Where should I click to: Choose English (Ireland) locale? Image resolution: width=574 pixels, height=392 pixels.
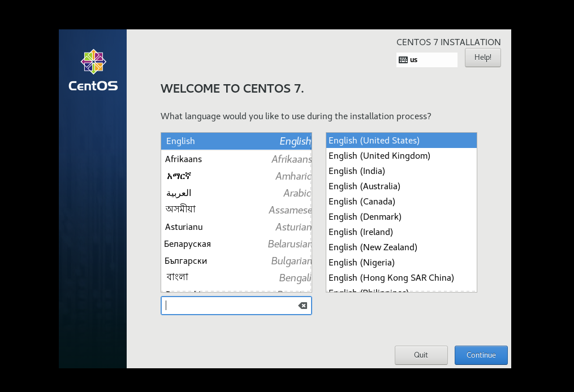tap(402, 232)
